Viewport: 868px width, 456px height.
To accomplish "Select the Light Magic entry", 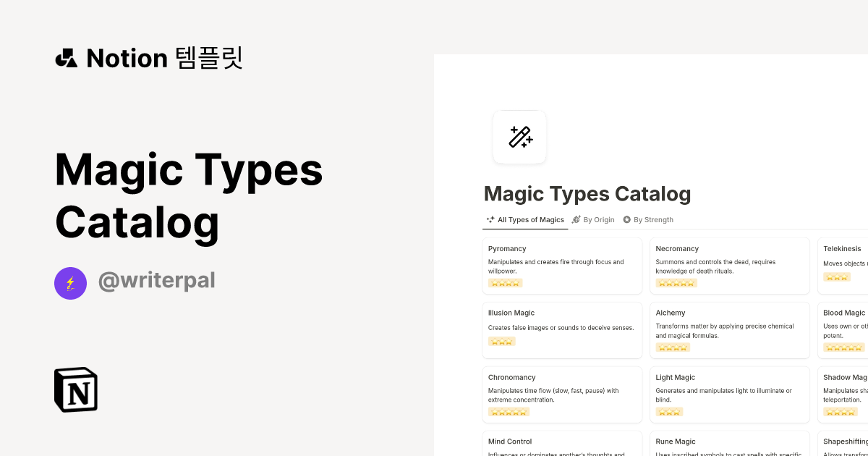I will [x=730, y=394].
